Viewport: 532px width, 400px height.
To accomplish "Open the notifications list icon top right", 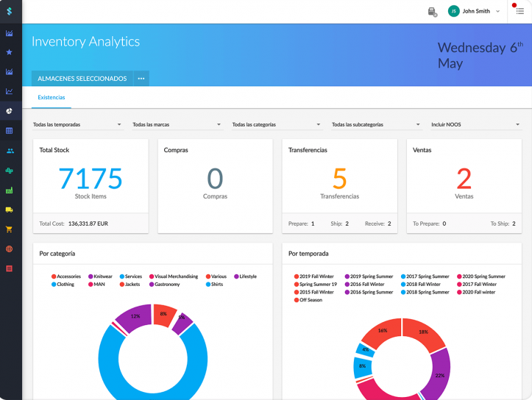I will [519, 11].
